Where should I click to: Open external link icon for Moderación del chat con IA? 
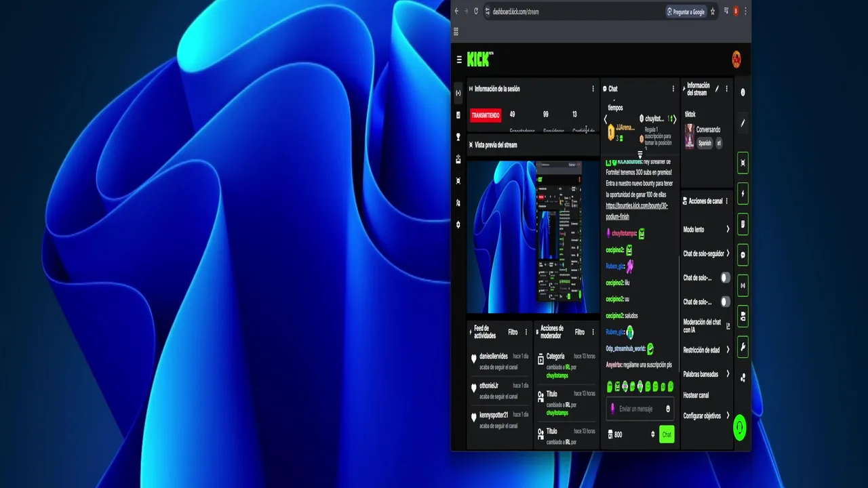[x=728, y=326]
